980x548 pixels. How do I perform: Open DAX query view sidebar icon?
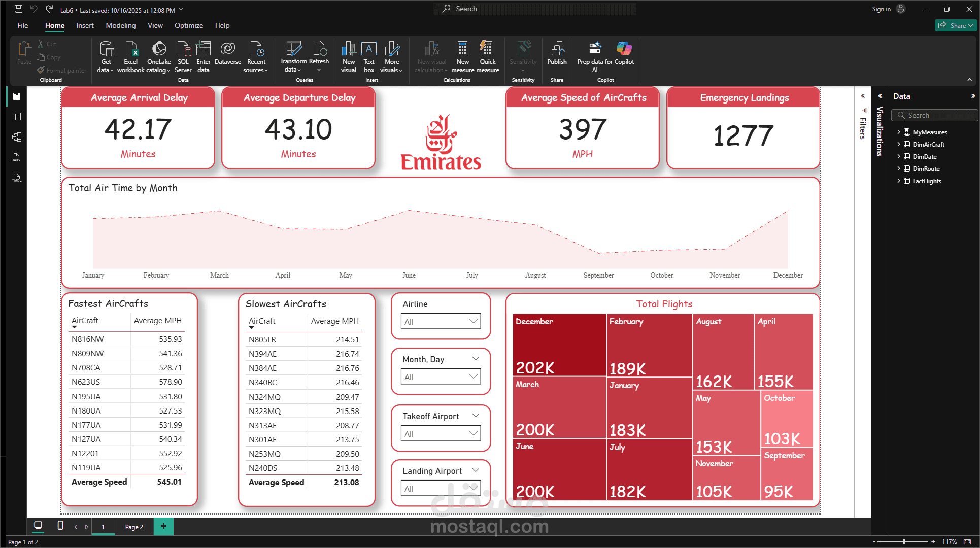click(17, 158)
